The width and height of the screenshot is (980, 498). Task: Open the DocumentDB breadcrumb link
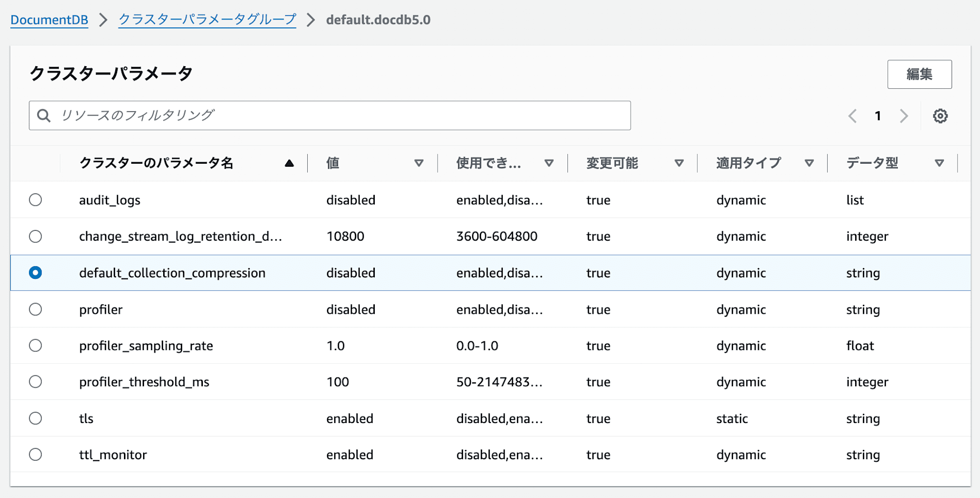point(49,20)
